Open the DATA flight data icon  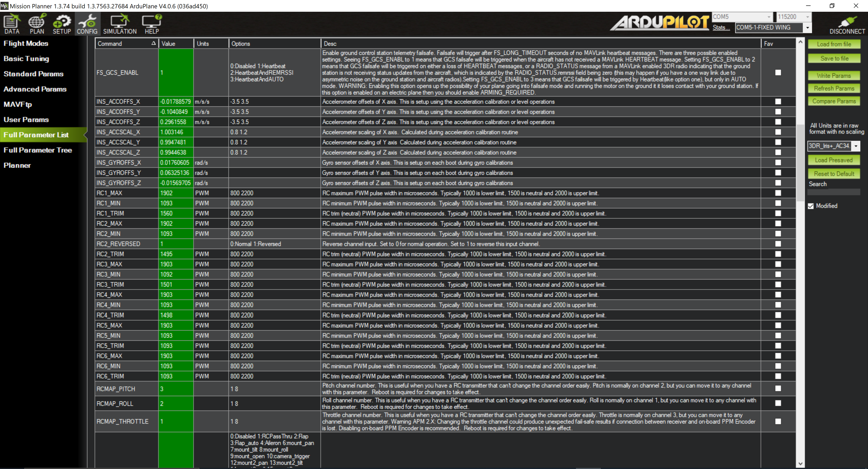pos(12,23)
